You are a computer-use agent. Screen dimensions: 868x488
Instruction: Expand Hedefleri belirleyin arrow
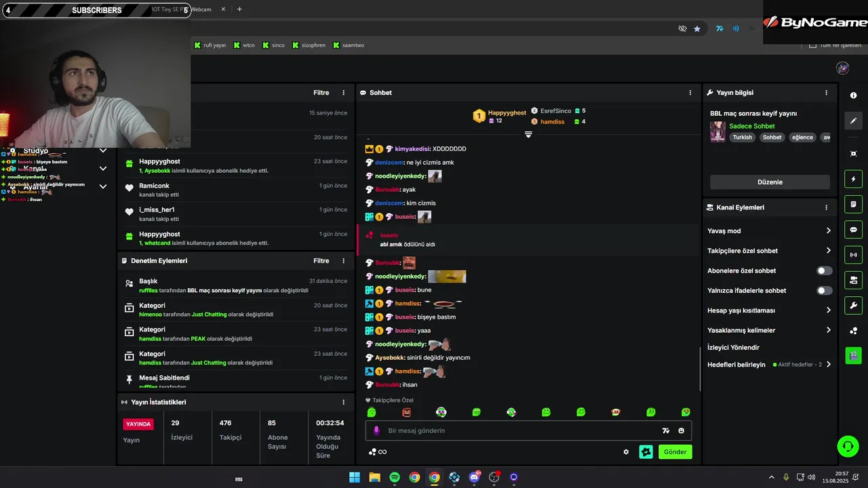[828, 365]
